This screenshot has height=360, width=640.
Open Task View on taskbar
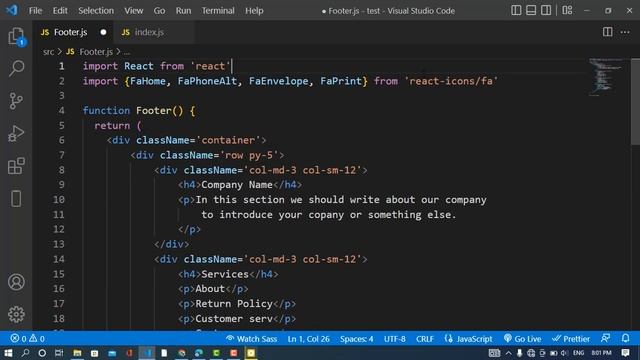pyautogui.click(x=59, y=353)
